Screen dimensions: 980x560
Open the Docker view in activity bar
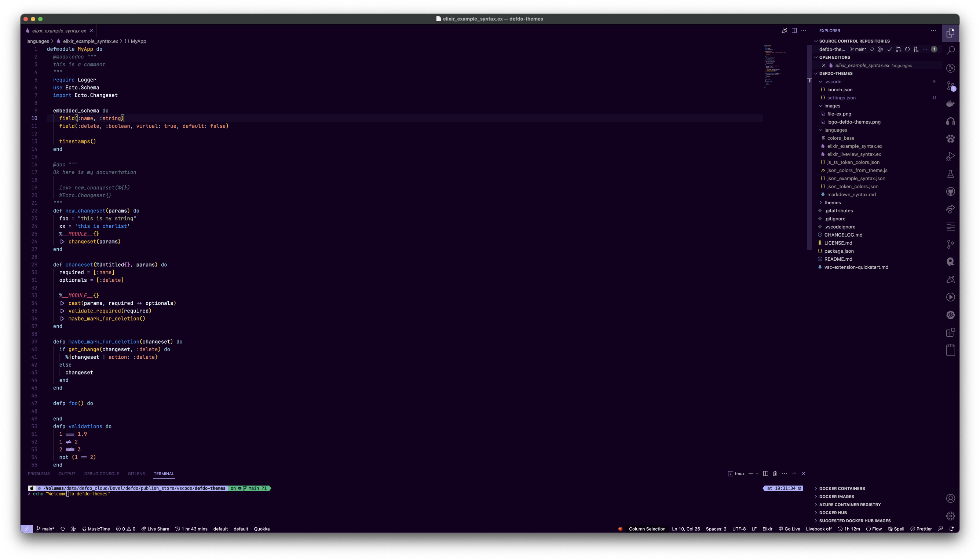tap(950, 103)
